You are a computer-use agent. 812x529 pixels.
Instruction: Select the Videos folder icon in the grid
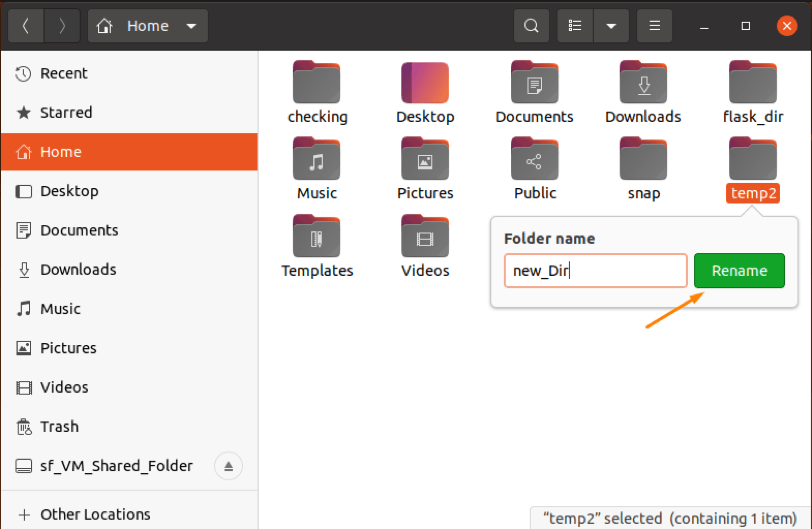coord(425,236)
